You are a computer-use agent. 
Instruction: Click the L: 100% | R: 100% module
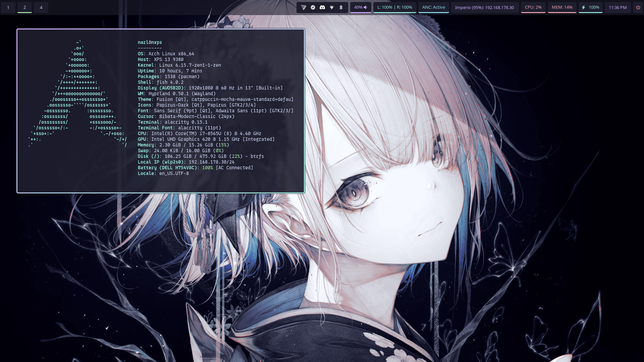click(394, 7)
